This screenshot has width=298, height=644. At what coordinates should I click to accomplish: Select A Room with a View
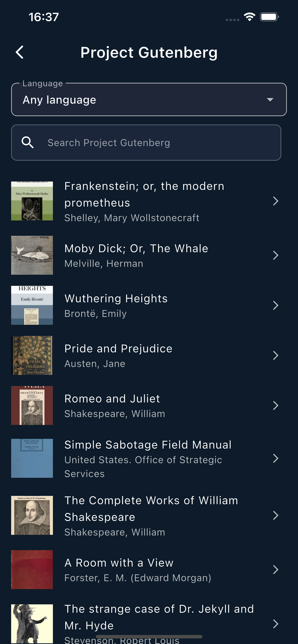(119, 563)
